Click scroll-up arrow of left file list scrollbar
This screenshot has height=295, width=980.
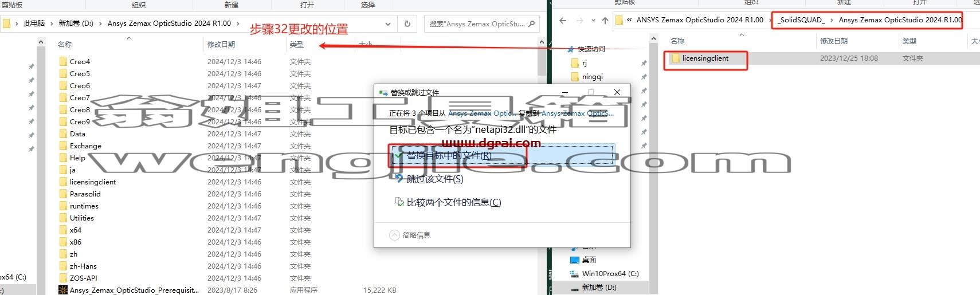[x=542, y=42]
